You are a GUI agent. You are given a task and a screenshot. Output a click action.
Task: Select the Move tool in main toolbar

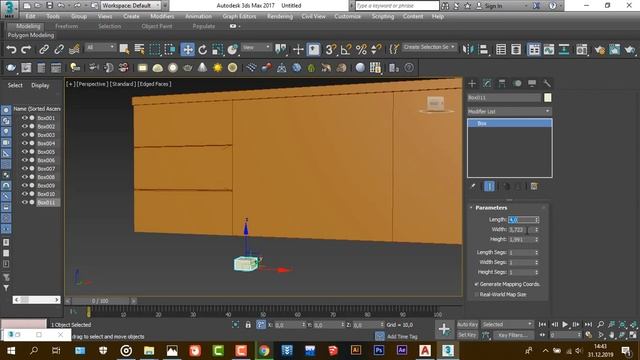[x=187, y=49]
